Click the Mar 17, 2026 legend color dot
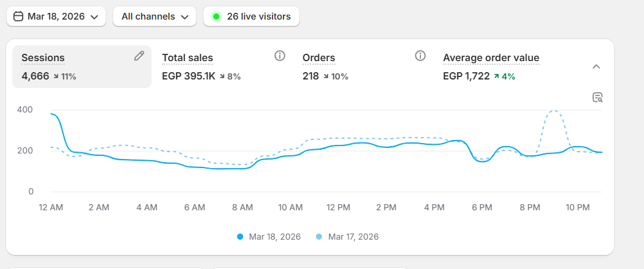 [319, 237]
